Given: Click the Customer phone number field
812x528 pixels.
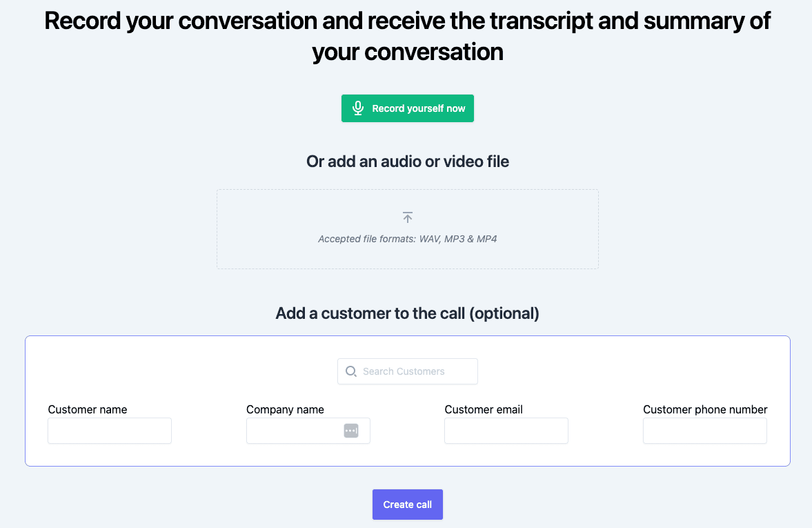Looking at the screenshot, I should pyautogui.click(x=704, y=431).
